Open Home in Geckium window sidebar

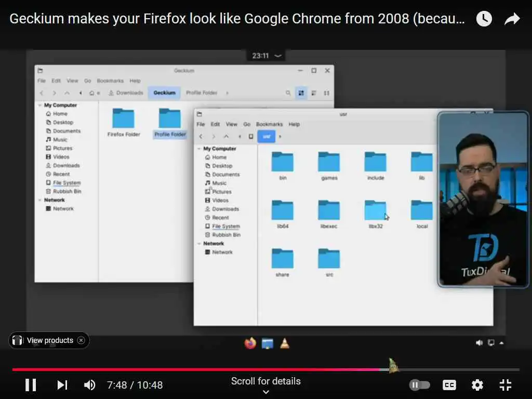[57, 114]
